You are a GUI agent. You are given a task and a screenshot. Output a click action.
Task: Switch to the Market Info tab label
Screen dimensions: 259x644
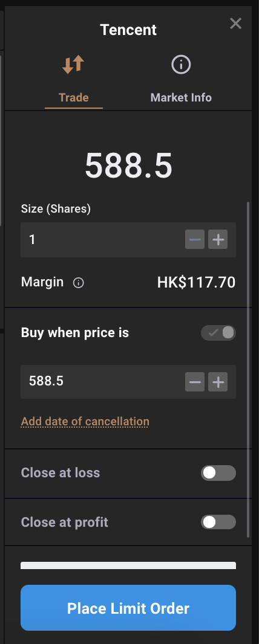181,98
